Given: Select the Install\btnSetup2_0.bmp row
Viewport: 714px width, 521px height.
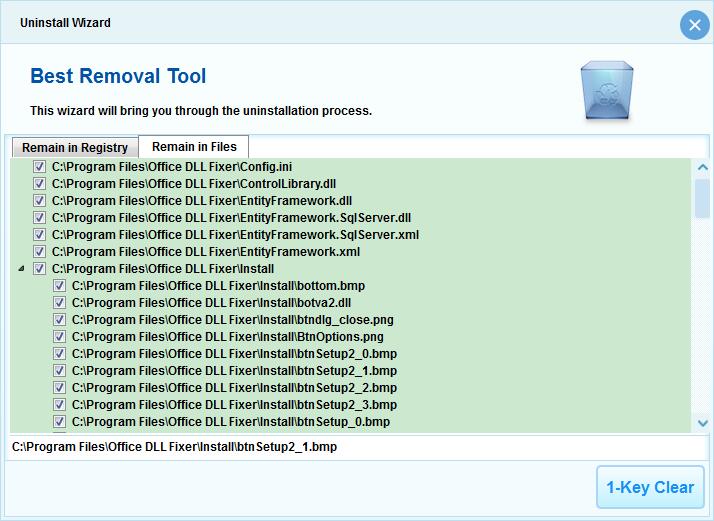Looking at the screenshot, I should click(235, 354).
